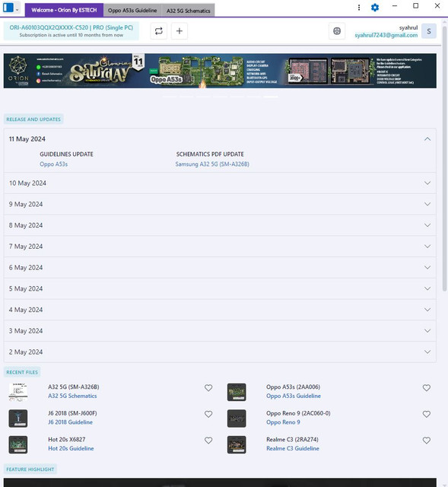Click the RECENT FILES label
The height and width of the screenshot is (487, 448).
(22, 372)
